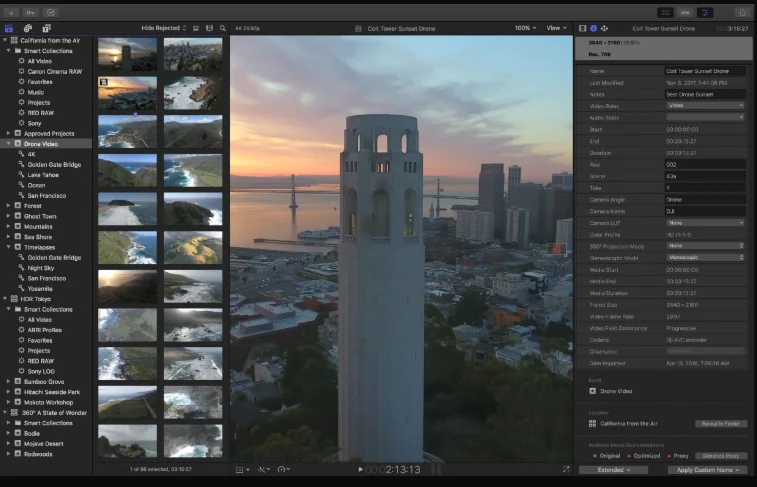Toggle the Timeline panel visibility button
757x487 pixels.
coord(685,12)
